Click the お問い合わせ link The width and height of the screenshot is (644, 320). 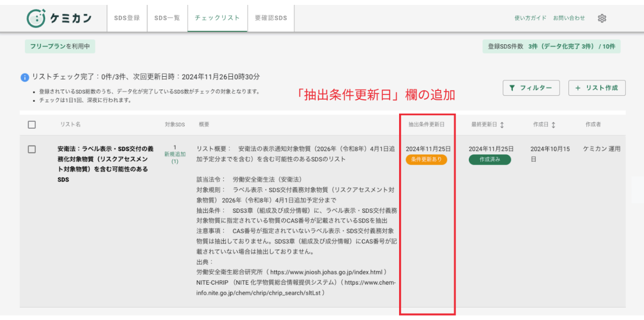(569, 18)
